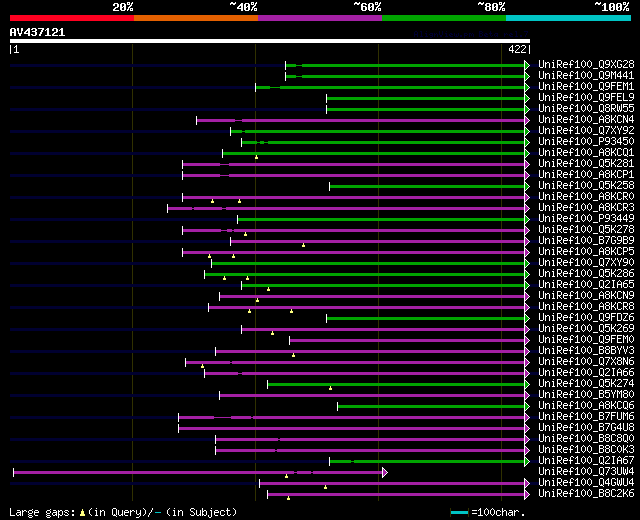Click the white AV437121 query sequence bar
This screenshot has height=520, width=640.
coord(270,41)
